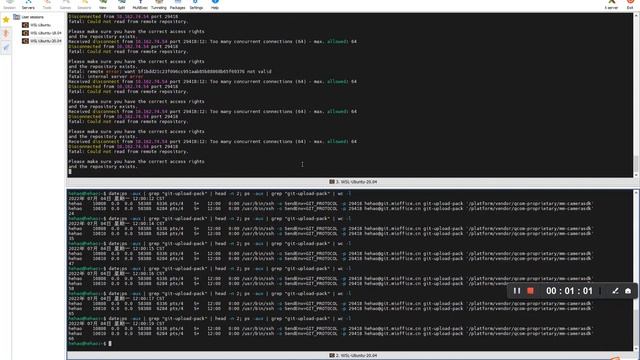This screenshot has width=640, height=360.
Task: Open the Tunneling toolbar button
Action: pyautogui.click(x=159, y=4)
